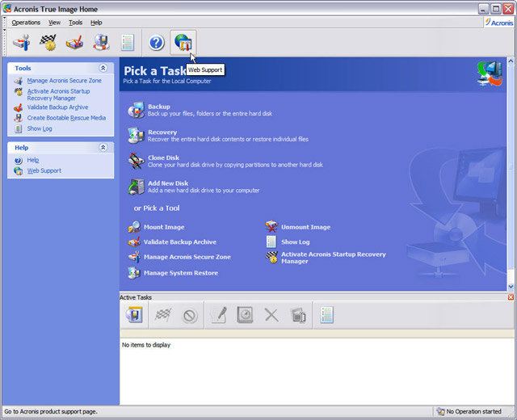Click the rename task icon in Active Tasks
Screen dimensions: 517x420
coord(298,315)
